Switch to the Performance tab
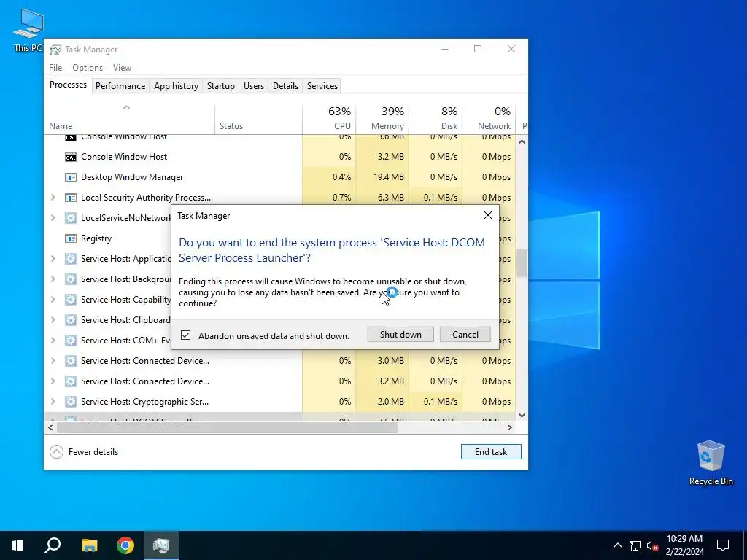This screenshot has width=747, height=560. tap(120, 86)
